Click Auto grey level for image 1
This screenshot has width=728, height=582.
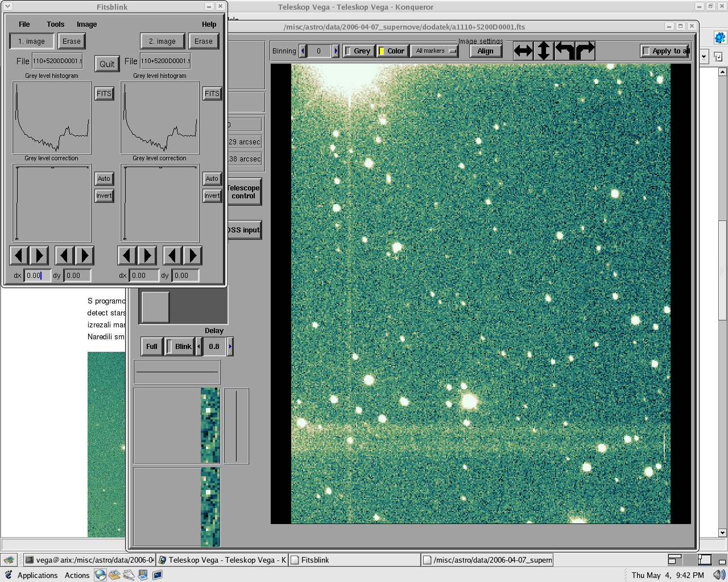104,178
